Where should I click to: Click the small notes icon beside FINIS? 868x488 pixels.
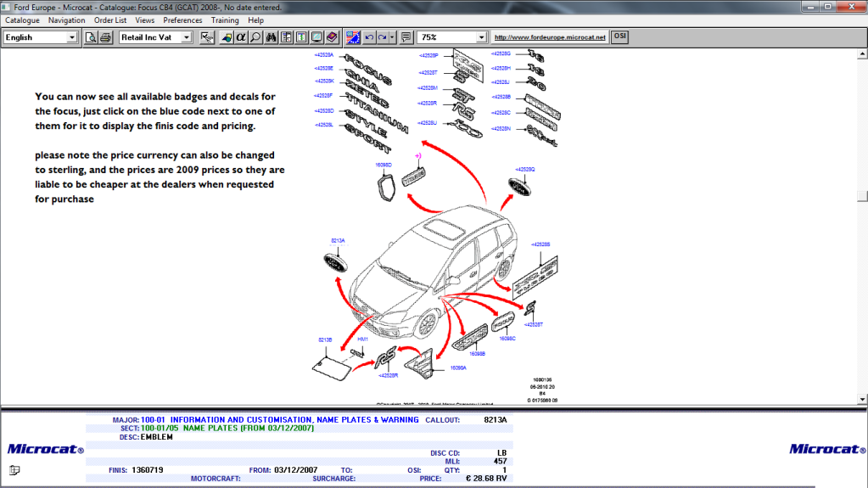[14, 470]
